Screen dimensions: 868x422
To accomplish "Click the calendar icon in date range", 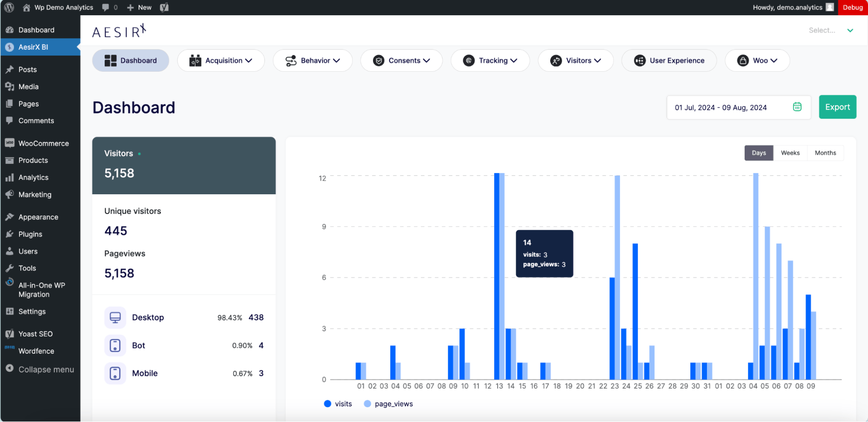I will pyautogui.click(x=797, y=107).
